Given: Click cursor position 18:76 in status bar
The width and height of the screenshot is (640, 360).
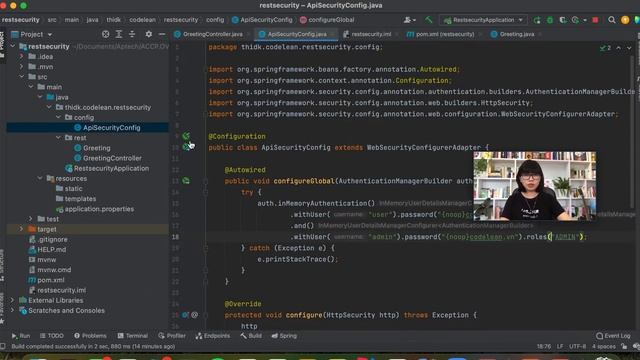Looking at the screenshot, I should pos(544,346).
